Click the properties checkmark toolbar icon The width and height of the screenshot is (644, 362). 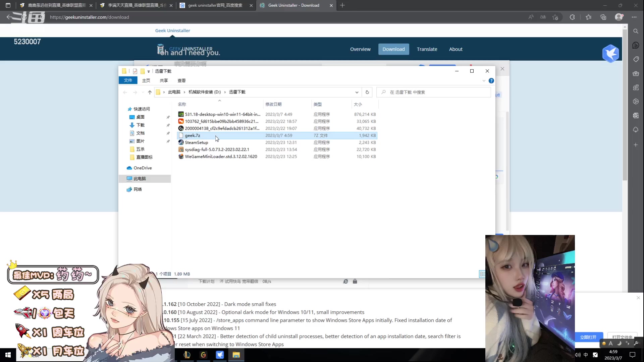(x=135, y=71)
